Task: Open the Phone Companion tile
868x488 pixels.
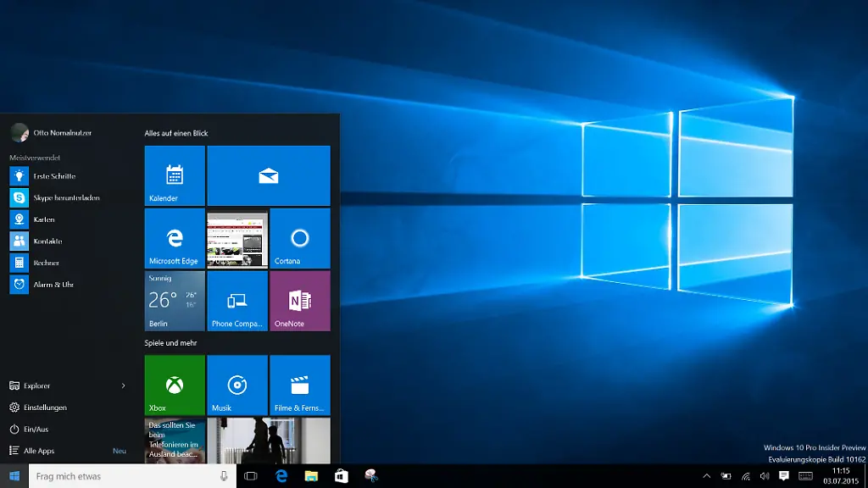Action: [x=236, y=301]
